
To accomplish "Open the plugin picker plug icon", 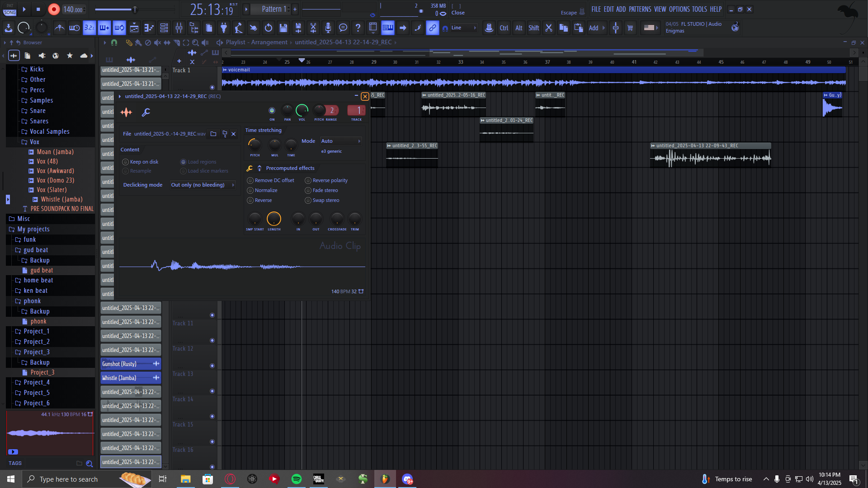I will click(224, 28).
